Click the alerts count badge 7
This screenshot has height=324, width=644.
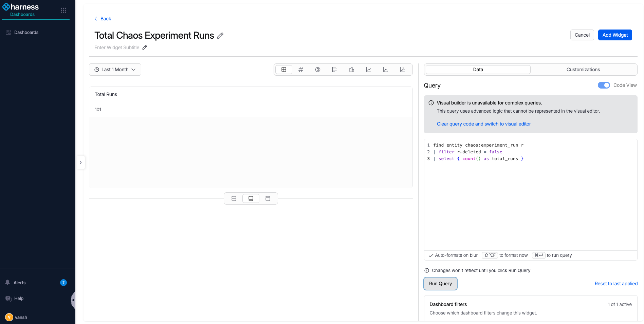(63, 283)
